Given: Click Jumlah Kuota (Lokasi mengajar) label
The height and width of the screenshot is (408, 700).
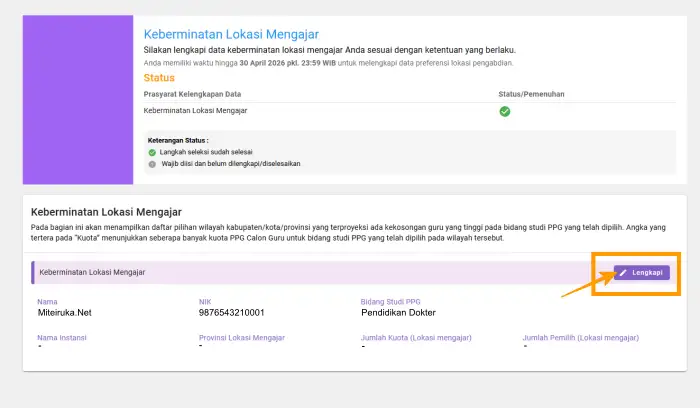Looking at the screenshot, I should tap(416, 338).
